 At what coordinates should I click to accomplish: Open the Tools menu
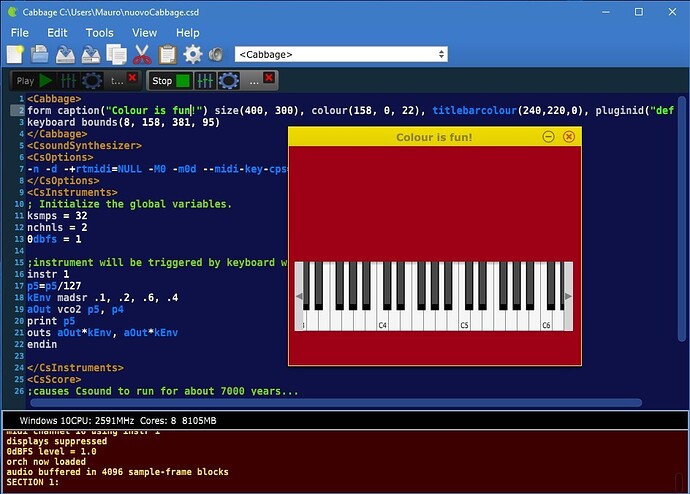(99, 32)
